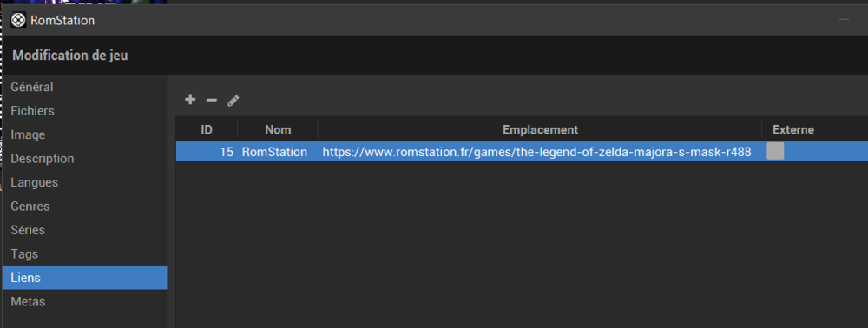Select the Liens section
868x328 pixels.
click(x=84, y=278)
